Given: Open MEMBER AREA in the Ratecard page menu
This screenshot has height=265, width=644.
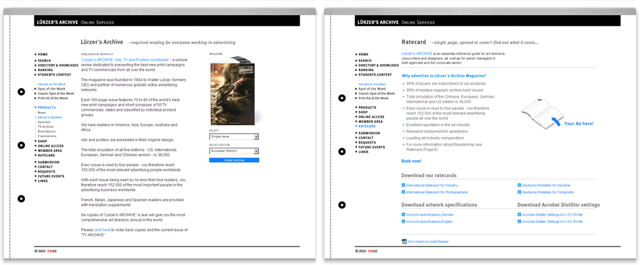Looking at the screenshot, I should (x=370, y=121).
